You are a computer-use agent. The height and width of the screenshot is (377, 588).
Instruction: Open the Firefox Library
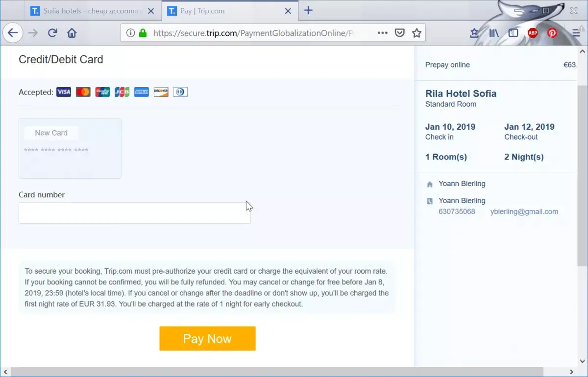pos(494,33)
